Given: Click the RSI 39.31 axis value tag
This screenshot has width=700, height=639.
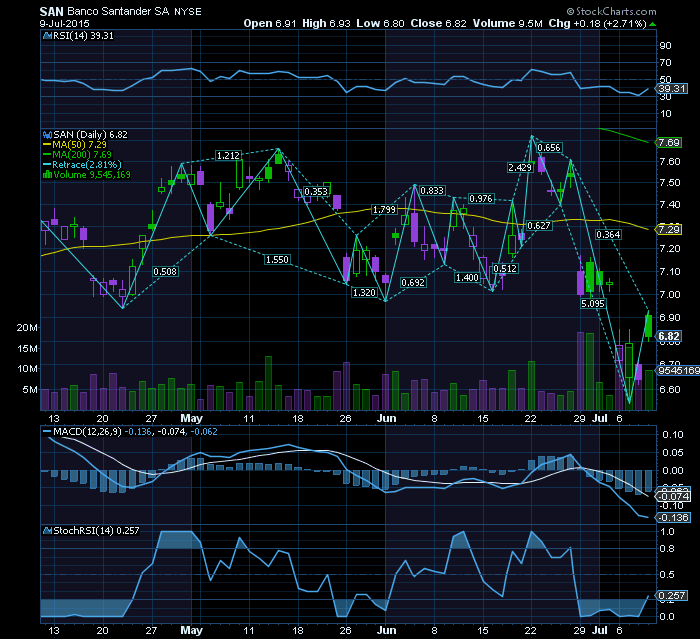Looking at the screenshot, I should point(672,88).
